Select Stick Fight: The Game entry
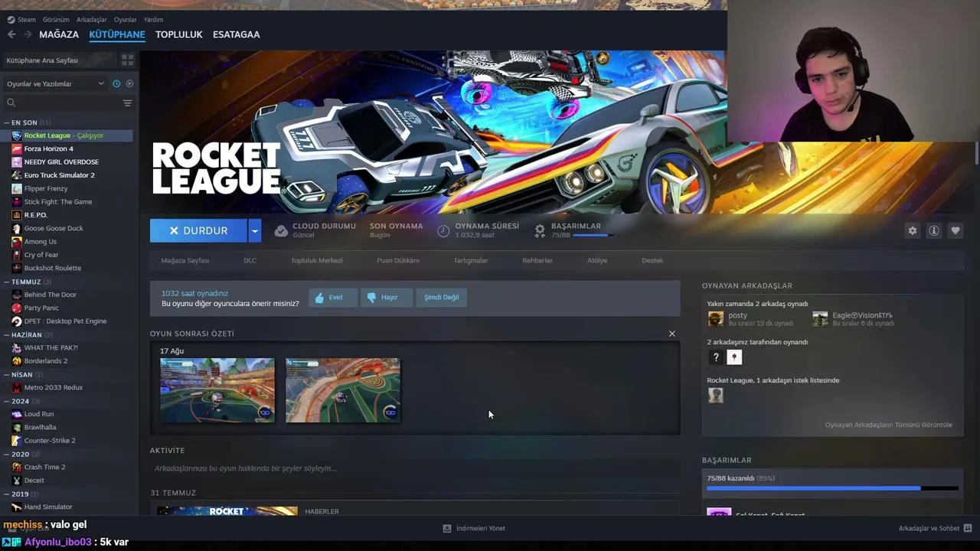Image resolution: width=980 pixels, height=551 pixels. (58, 202)
